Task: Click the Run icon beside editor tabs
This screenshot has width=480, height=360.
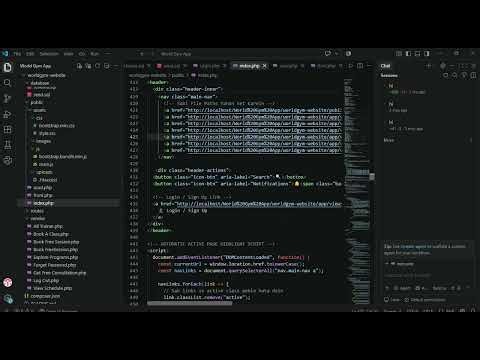Action: click(351, 66)
